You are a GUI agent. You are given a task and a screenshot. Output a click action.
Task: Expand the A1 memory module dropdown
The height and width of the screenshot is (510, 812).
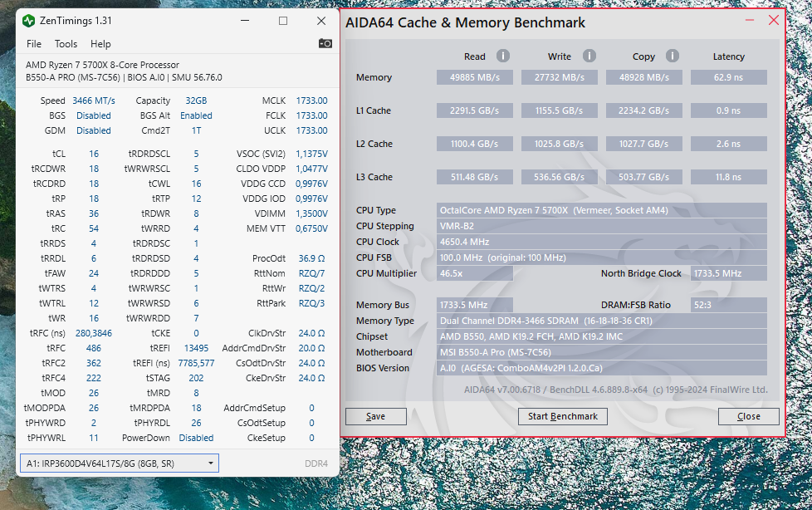click(x=120, y=463)
